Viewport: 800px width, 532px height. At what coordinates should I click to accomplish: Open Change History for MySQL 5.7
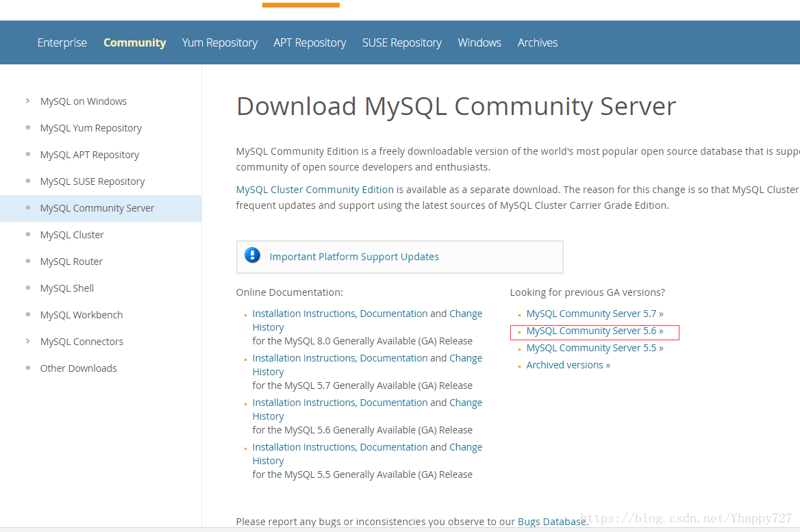pos(465,358)
